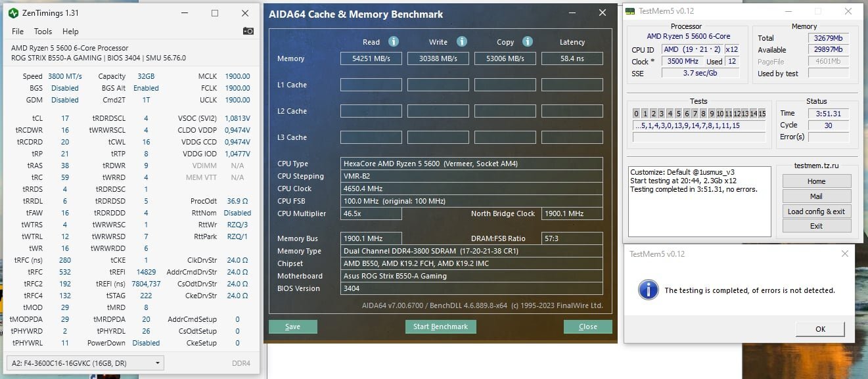This screenshot has width=868, height=379.
Task: Click the North Bridge Clock value 1900.1 MHz
Action: tap(572, 213)
